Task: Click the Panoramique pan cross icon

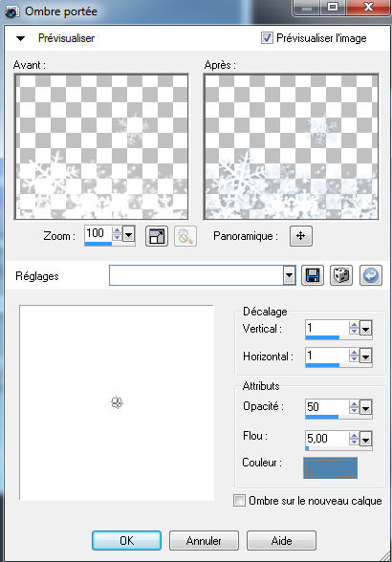Action: coord(300,236)
